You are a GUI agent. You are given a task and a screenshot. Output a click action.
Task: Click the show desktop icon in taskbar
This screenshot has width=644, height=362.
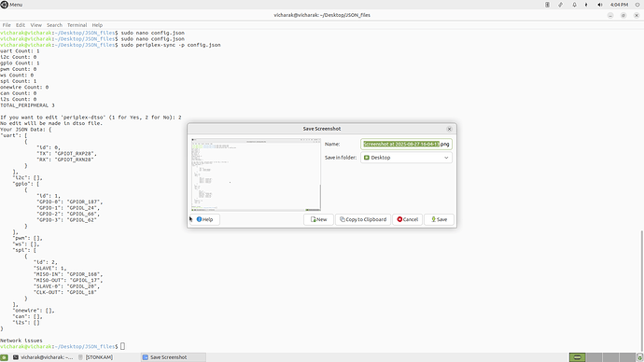tap(4, 357)
